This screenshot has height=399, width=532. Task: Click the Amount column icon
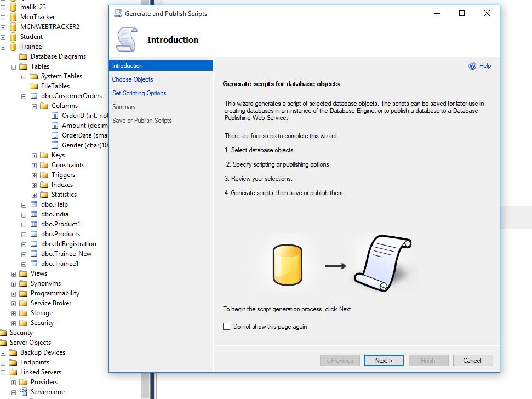tap(55, 126)
